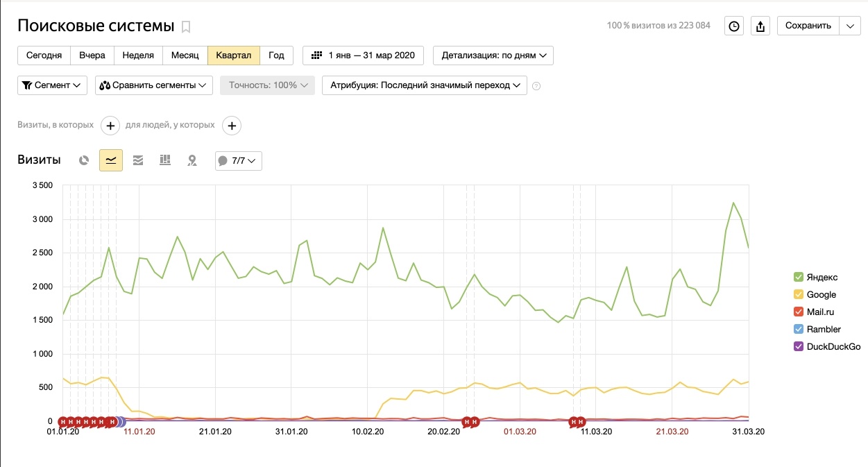Open the map chart view icon
Viewport: 868px width, 467px height.
[192, 160]
